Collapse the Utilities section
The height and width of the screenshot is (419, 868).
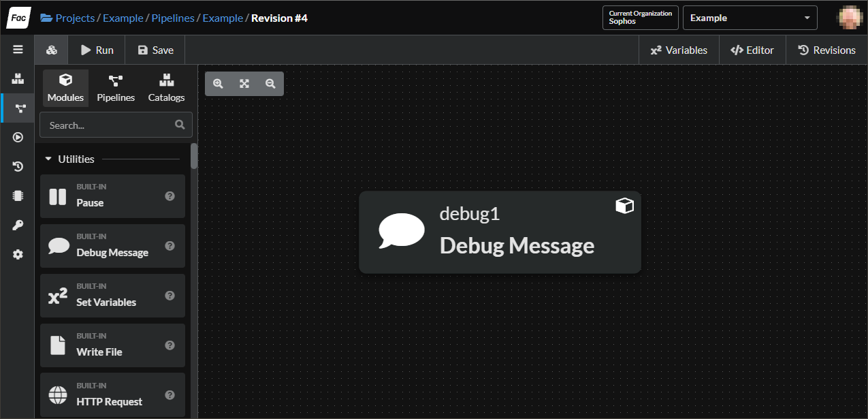click(48, 159)
